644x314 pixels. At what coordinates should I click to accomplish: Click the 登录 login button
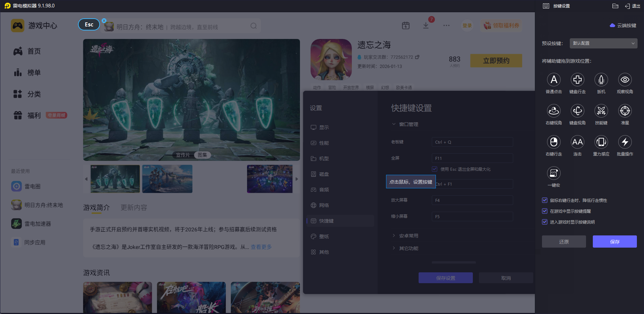pos(467,25)
